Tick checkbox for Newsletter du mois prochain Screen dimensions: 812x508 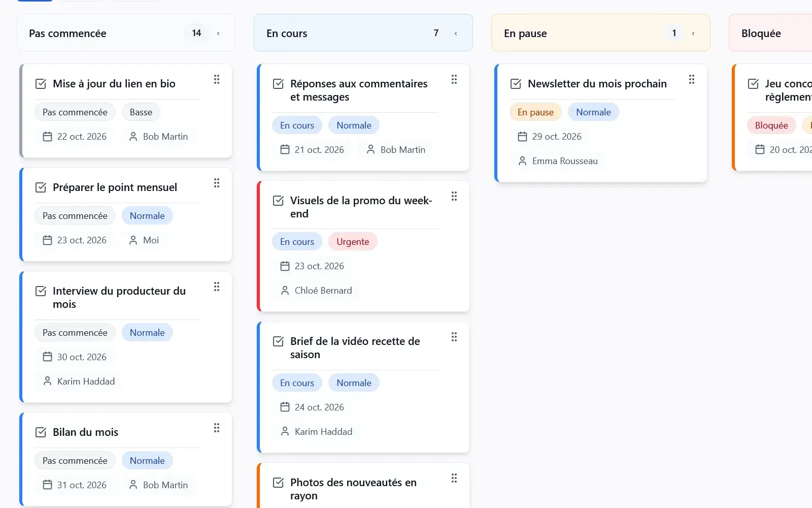516,84
